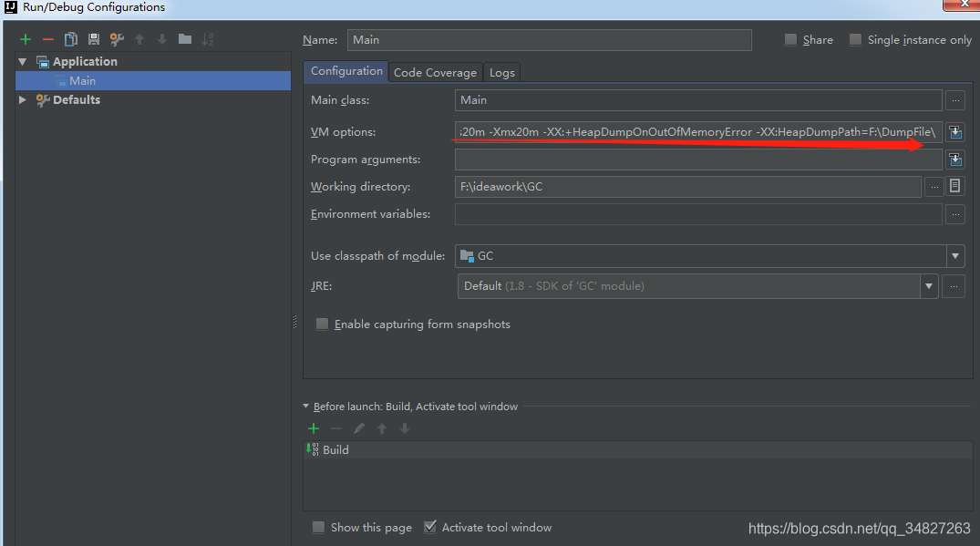Add before launch task green plus
Screen dimensions: 980x546
click(314, 428)
